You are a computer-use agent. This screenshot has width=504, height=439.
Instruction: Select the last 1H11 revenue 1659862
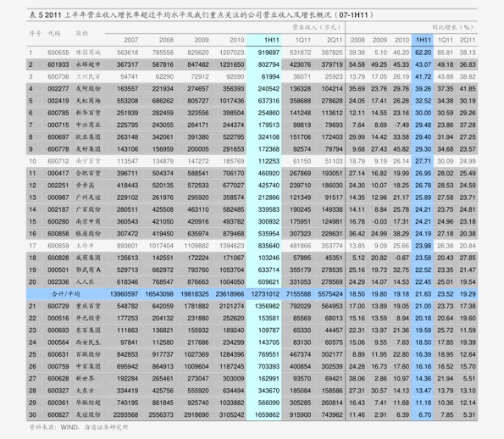[267, 415]
